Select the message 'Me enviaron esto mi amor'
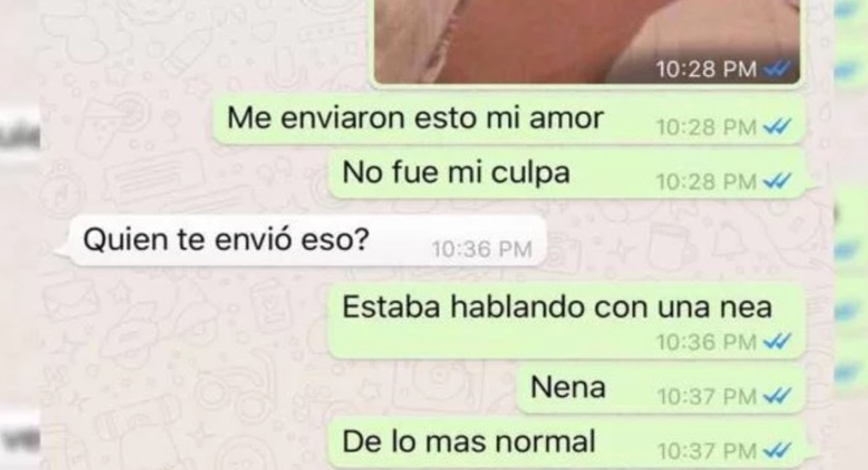Screen dimensions: 868x470 pyautogui.click(x=509, y=119)
